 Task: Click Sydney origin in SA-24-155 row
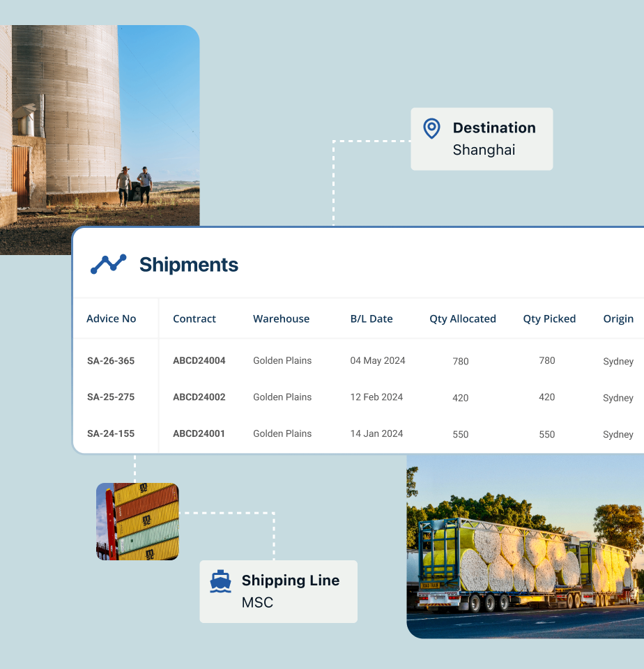pos(618,434)
